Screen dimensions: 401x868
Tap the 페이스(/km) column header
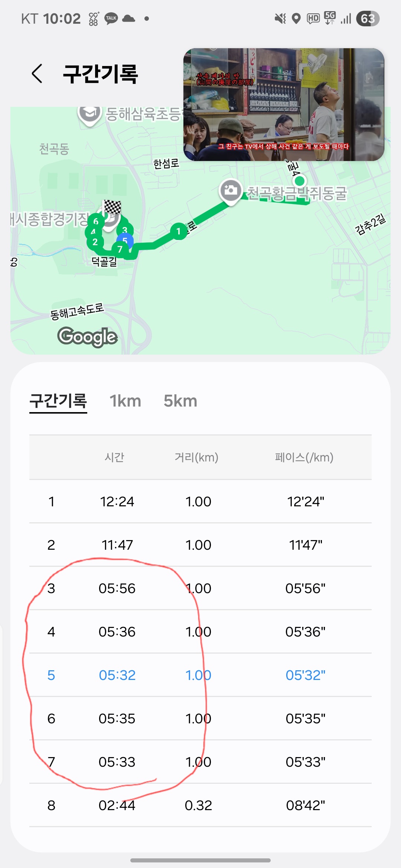[x=304, y=457]
